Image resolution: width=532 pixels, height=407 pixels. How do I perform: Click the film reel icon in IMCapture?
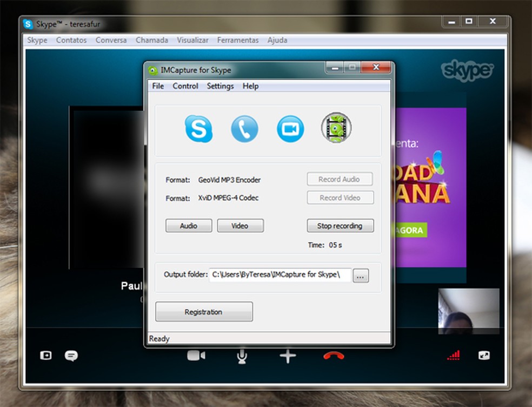(x=336, y=128)
